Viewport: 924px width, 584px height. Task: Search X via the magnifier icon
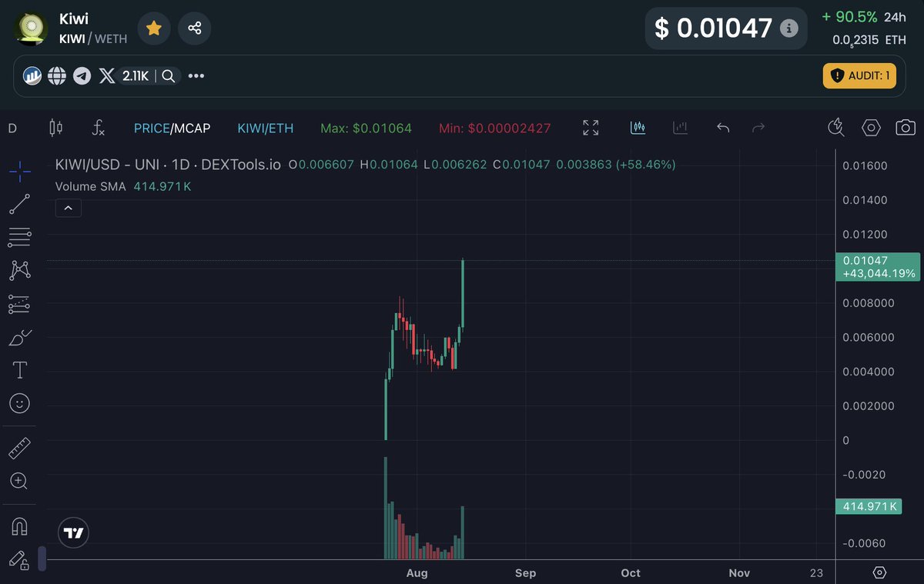click(x=169, y=76)
